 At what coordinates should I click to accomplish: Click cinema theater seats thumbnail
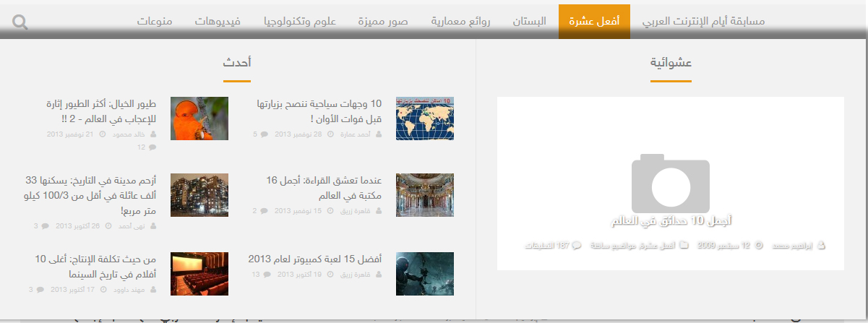pos(199,274)
